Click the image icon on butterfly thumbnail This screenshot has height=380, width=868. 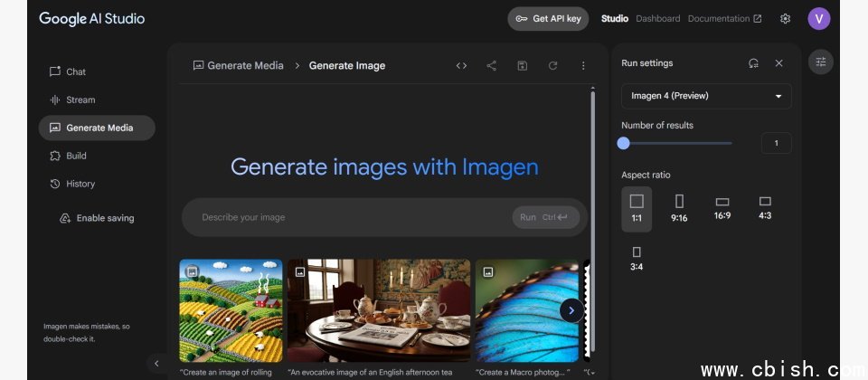tap(488, 271)
